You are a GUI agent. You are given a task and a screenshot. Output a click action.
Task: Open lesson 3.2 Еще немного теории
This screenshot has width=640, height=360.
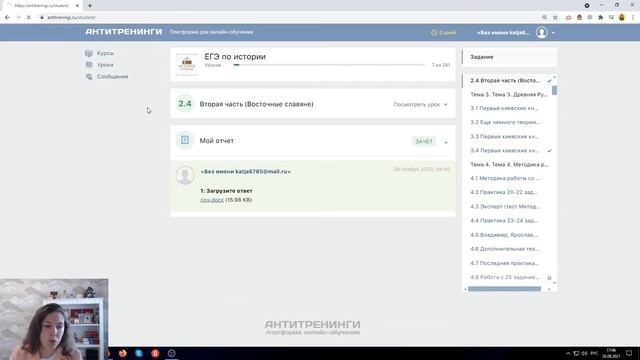pos(505,122)
